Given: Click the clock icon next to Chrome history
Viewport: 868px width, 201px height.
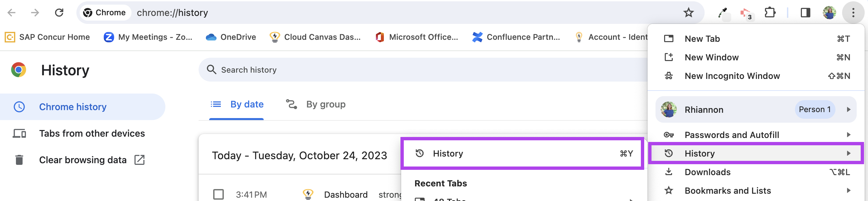Looking at the screenshot, I should point(19,107).
